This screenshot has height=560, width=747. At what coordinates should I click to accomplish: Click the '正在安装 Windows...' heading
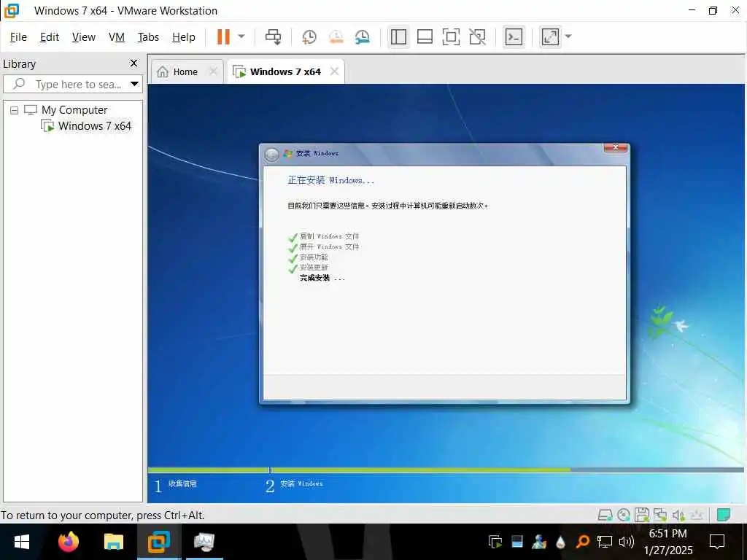pyautogui.click(x=331, y=180)
